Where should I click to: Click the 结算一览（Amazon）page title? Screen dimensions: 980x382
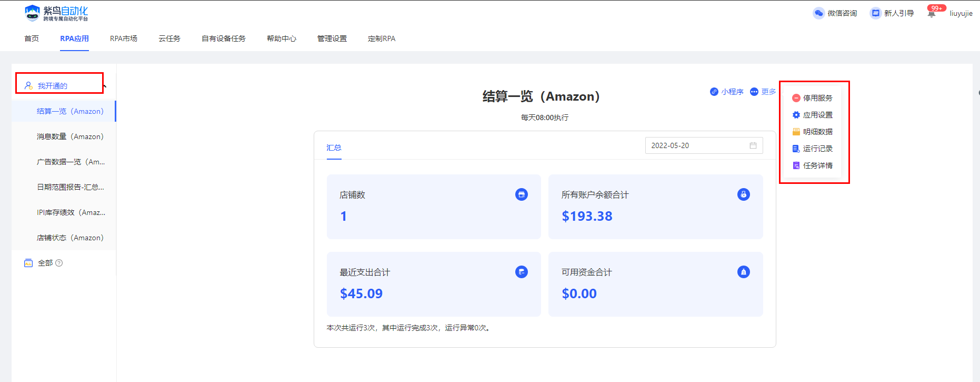(541, 96)
